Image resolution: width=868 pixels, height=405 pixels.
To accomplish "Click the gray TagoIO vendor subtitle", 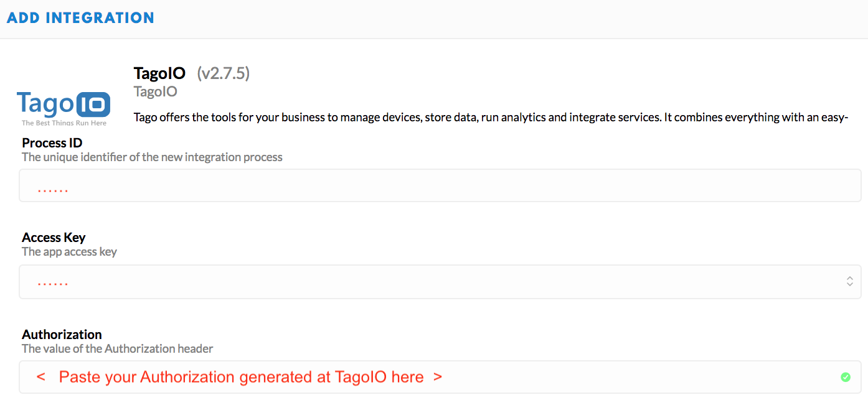I will (x=156, y=91).
